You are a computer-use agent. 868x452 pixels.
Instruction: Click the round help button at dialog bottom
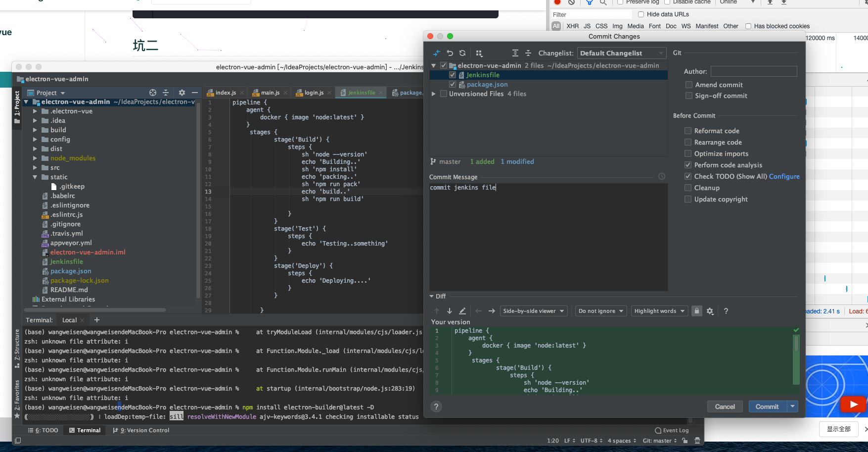pos(436,406)
